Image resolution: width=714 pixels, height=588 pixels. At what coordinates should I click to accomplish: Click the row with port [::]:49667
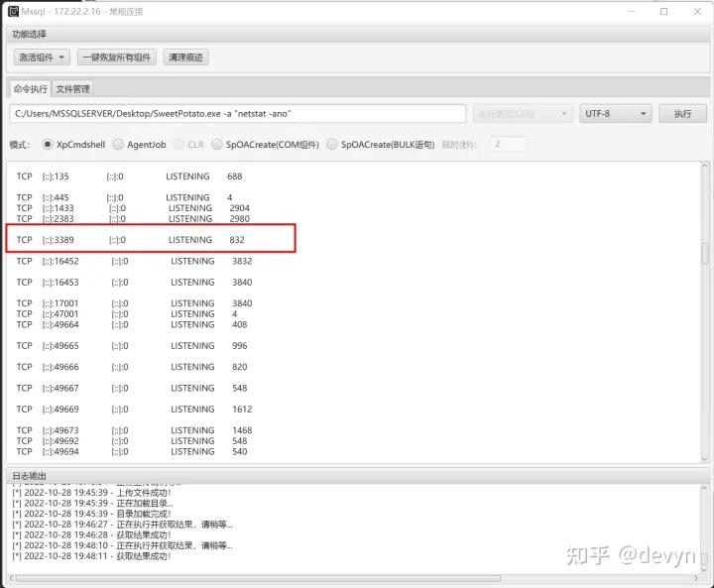point(132,388)
